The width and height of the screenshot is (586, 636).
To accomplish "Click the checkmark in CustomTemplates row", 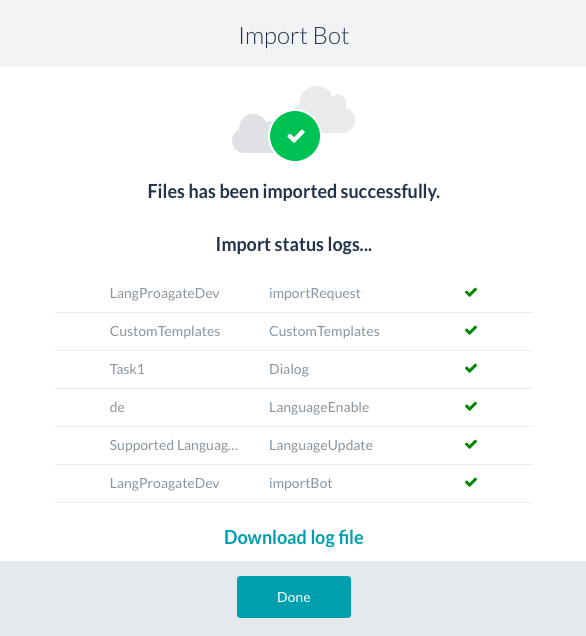I will (471, 330).
